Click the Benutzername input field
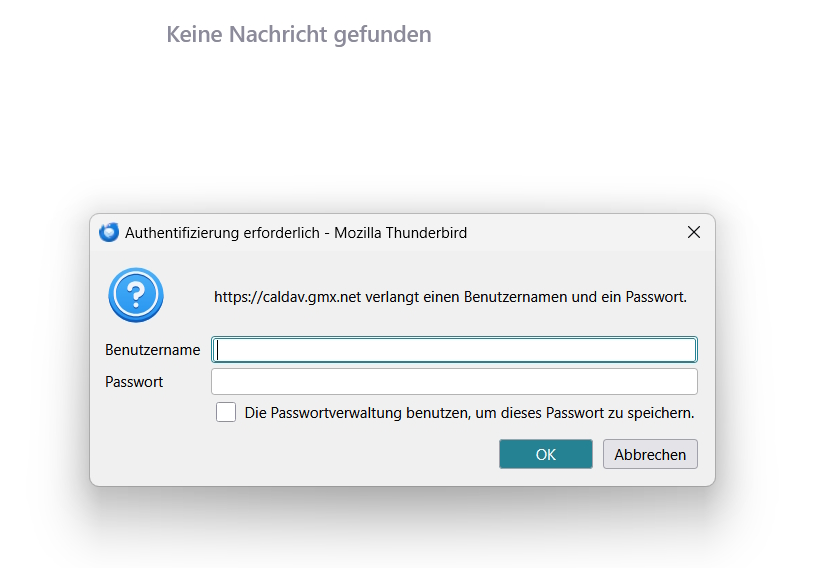829x568 pixels. pyautogui.click(x=454, y=350)
